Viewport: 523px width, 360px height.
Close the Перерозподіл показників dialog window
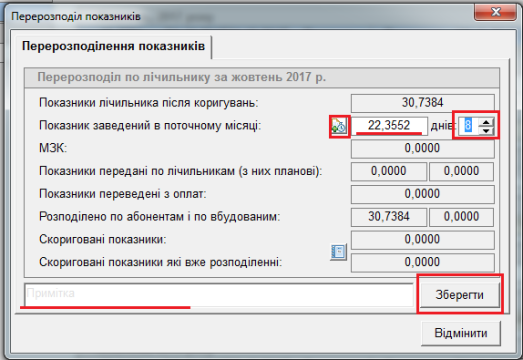(496, 12)
